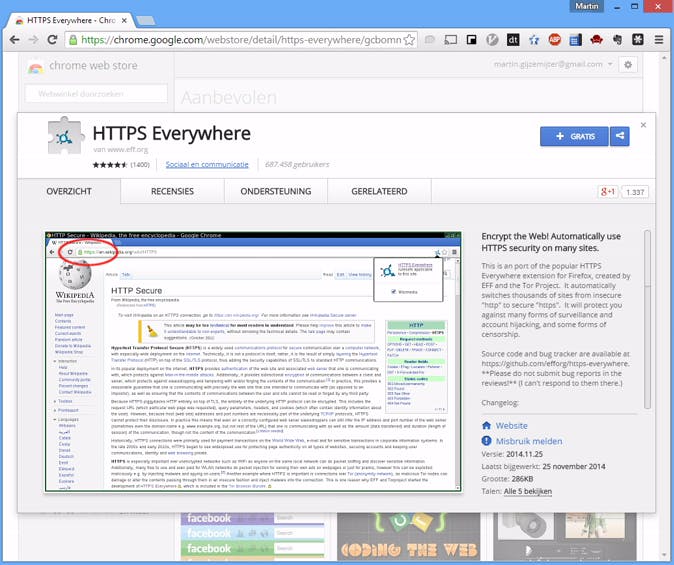
Task: Open the Sociaal en communicatie category link
Action: (x=207, y=164)
